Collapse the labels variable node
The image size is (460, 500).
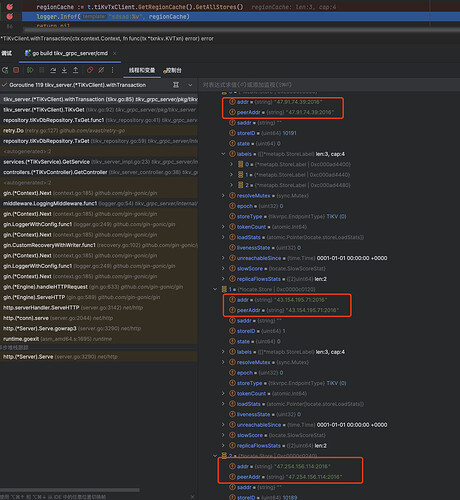[223, 154]
